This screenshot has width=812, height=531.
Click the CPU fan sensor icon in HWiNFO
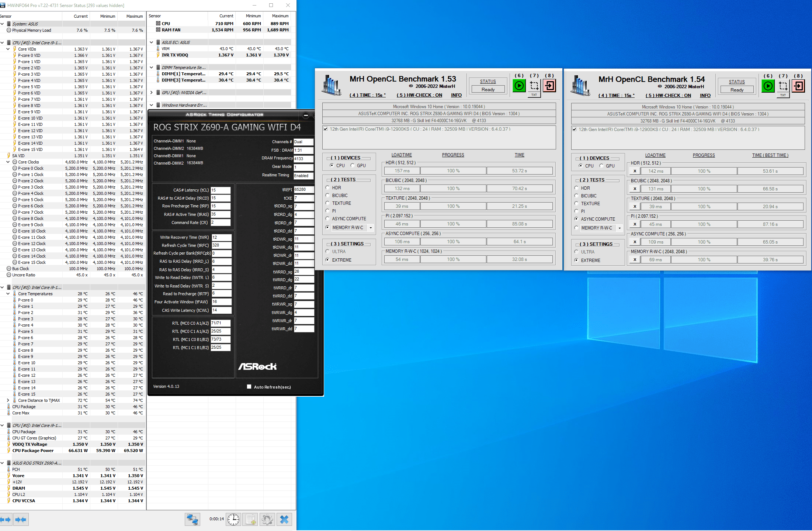(x=158, y=23)
